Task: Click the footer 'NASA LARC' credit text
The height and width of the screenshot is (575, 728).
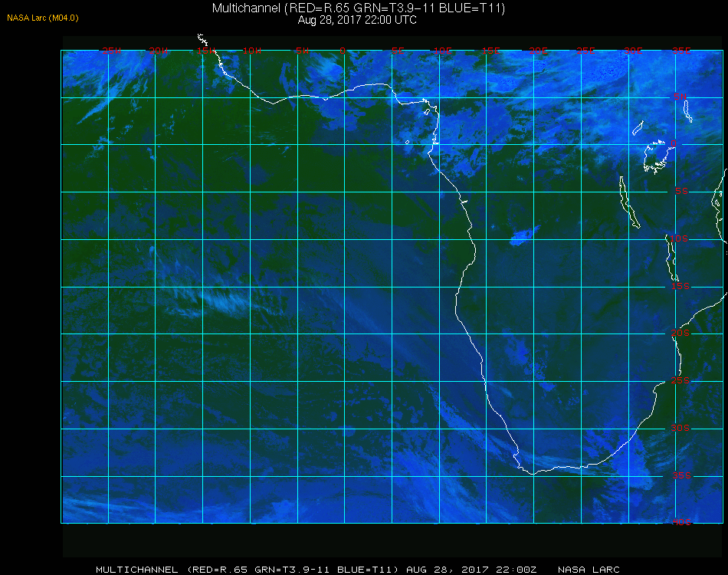Action: click(x=589, y=570)
